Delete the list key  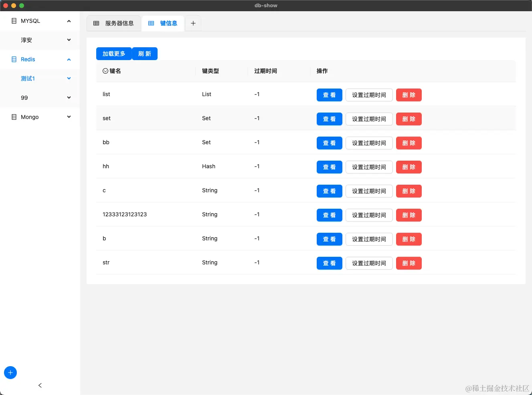click(x=409, y=95)
